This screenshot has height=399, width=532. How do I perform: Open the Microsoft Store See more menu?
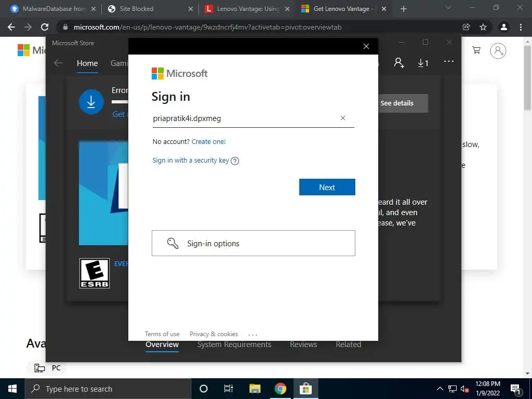click(x=448, y=61)
